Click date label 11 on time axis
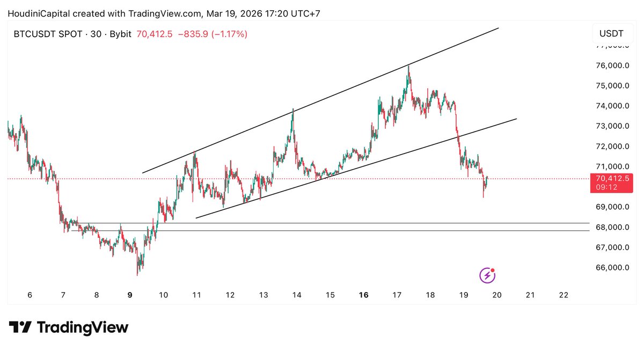This screenshot has height=350, width=644. point(196,295)
